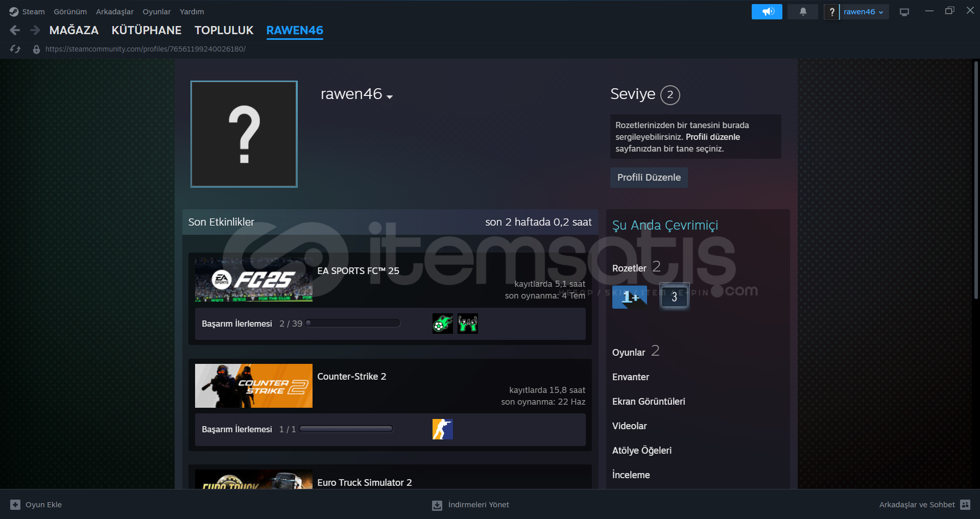Viewport: 980px width, 519px height.
Task: Expand the rawen46 account dropdown in the title bar
Action: click(x=864, y=12)
